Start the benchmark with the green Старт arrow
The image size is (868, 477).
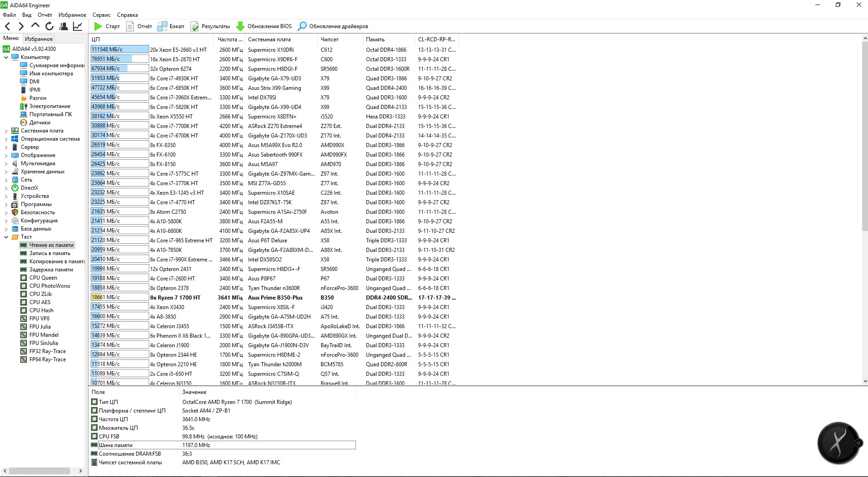(x=107, y=26)
